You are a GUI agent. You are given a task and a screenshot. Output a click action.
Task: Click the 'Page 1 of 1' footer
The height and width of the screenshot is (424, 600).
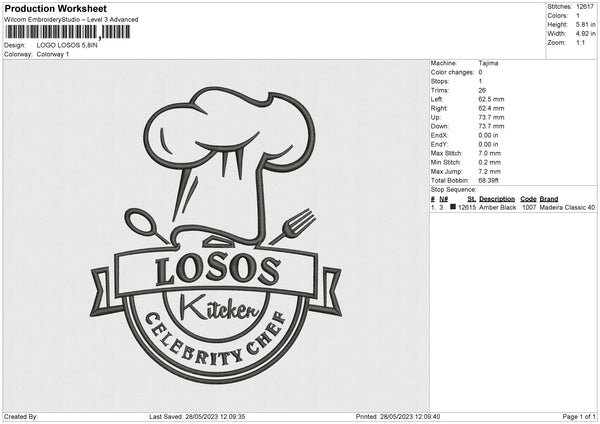click(x=579, y=416)
